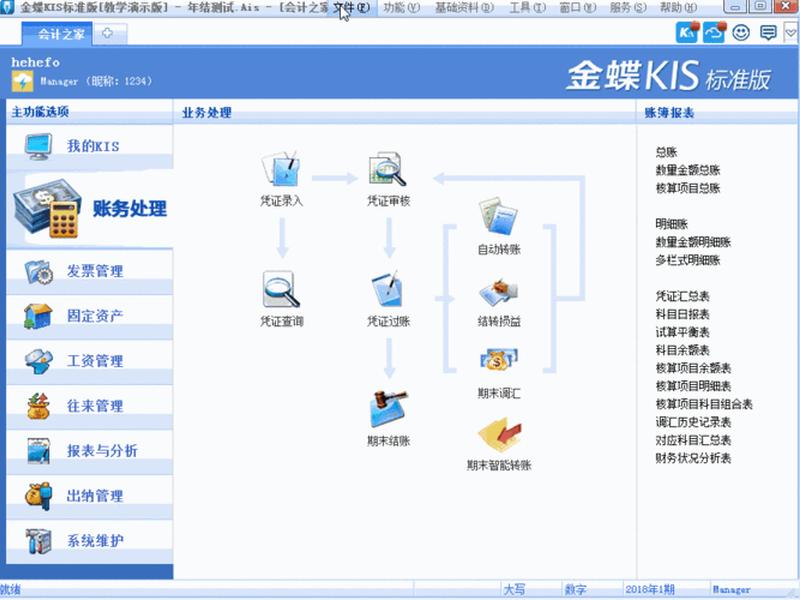The width and height of the screenshot is (800, 600).
Task: Open the message chat icon
Action: point(768,33)
